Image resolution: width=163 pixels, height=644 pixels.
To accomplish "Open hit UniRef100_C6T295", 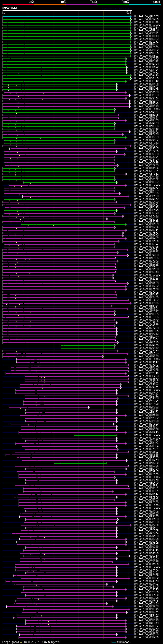I will [146, 59].
